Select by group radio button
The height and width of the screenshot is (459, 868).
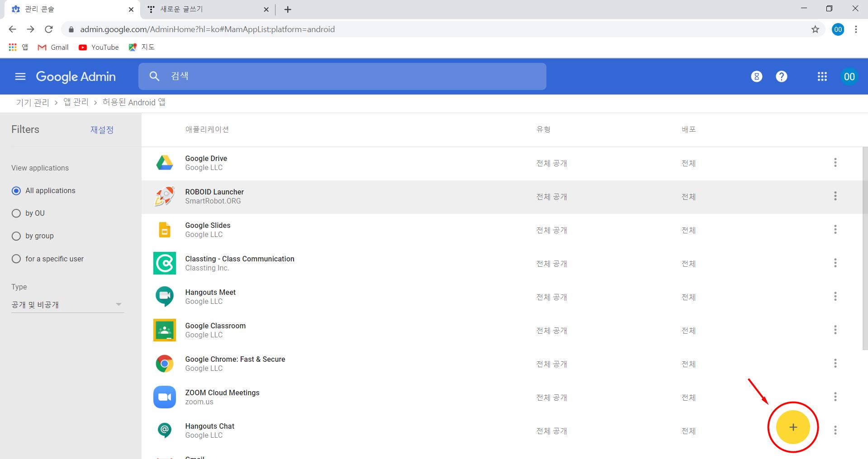[x=16, y=236]
